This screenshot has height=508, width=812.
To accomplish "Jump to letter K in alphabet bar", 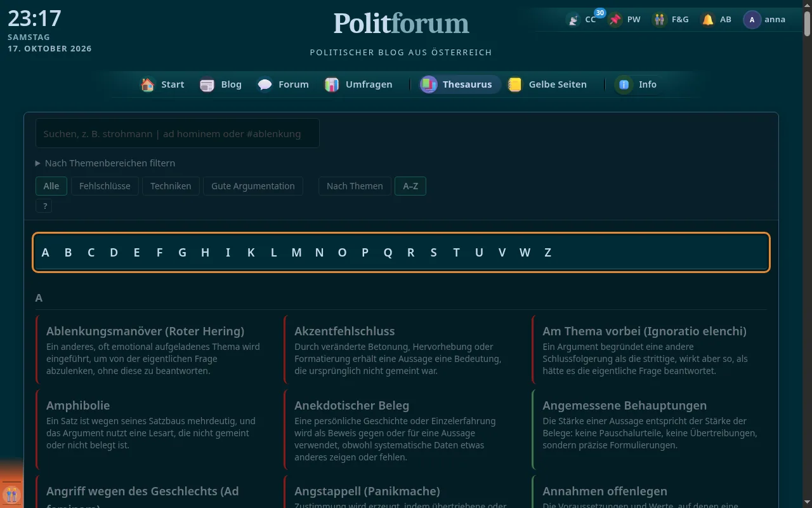I will pyautogui.click(x=251, y=253).
